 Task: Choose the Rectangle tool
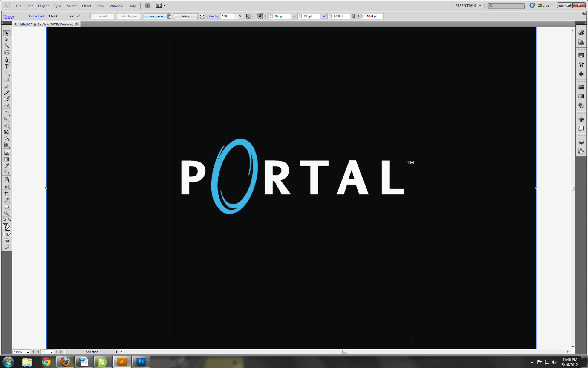coord(7,79)
